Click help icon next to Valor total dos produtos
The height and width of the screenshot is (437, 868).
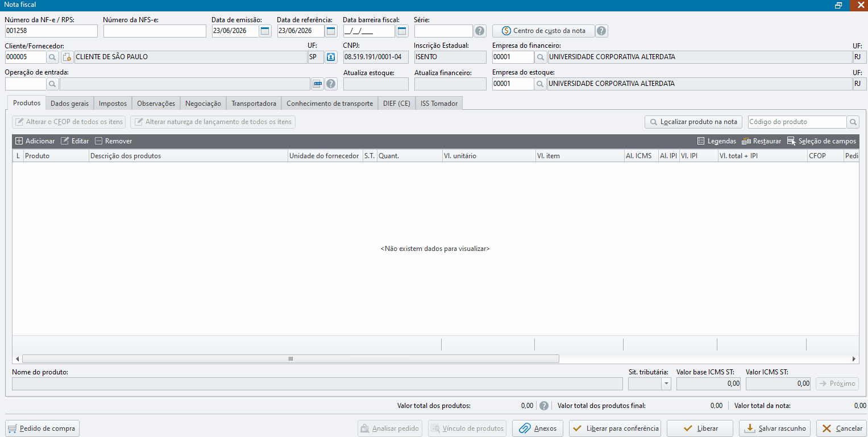click(x=544, y=406)
